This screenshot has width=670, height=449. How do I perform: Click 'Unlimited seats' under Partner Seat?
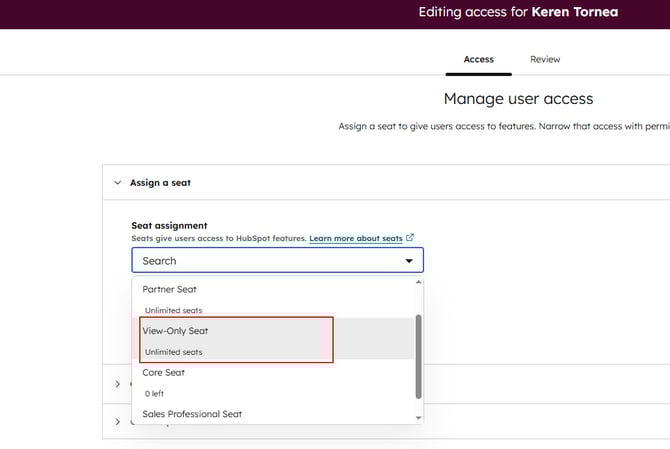[173, 310]
